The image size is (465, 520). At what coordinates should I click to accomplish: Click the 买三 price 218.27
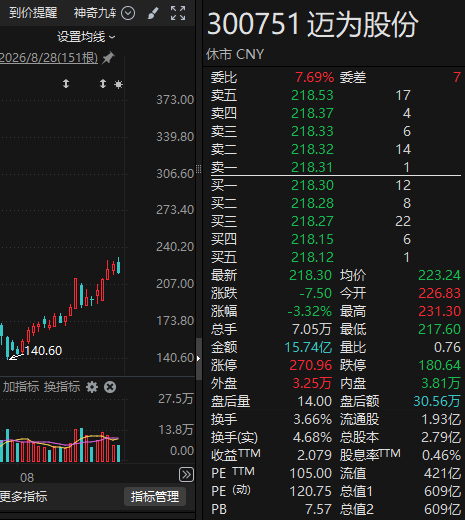(312, 221)
